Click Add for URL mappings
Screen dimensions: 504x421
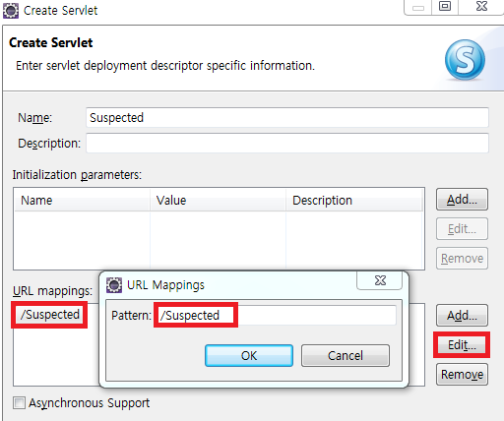(x=462, y=316)
